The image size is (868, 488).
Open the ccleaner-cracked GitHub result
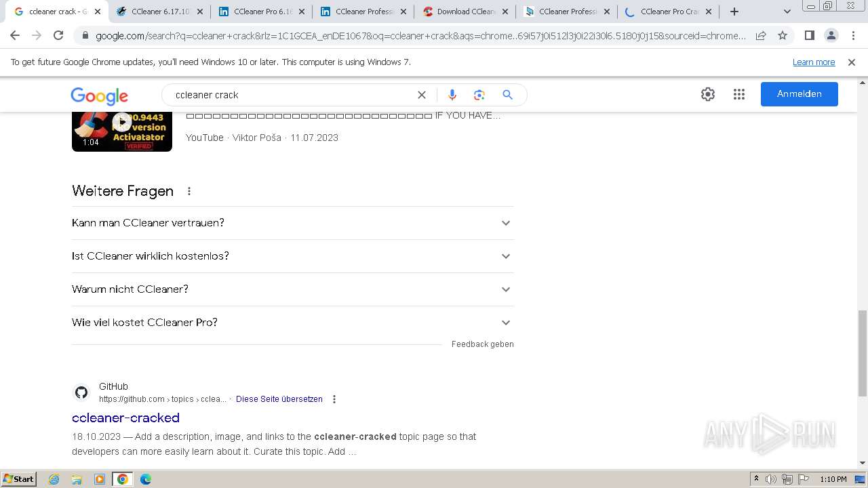[125, 418]
